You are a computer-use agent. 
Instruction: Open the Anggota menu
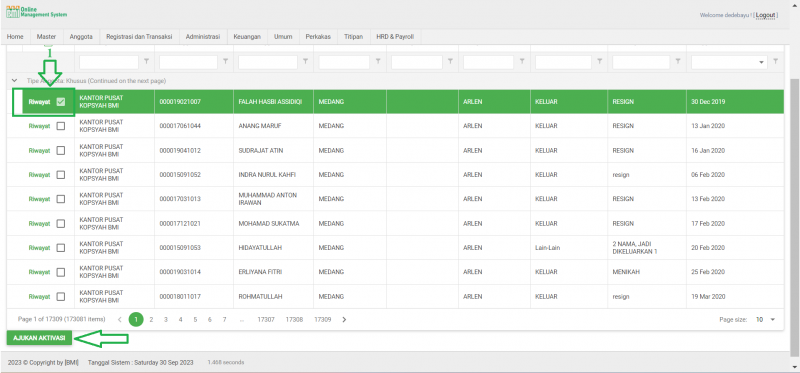(81, 37)
